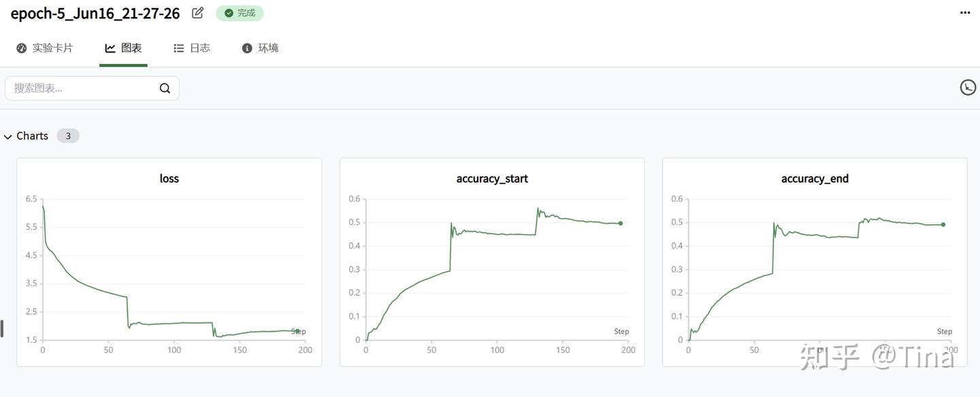Image resolution: width=980 pixels, height=397 pixels.
Task: Click the accuracy_start chart title
Action: (x=492, y=179)
